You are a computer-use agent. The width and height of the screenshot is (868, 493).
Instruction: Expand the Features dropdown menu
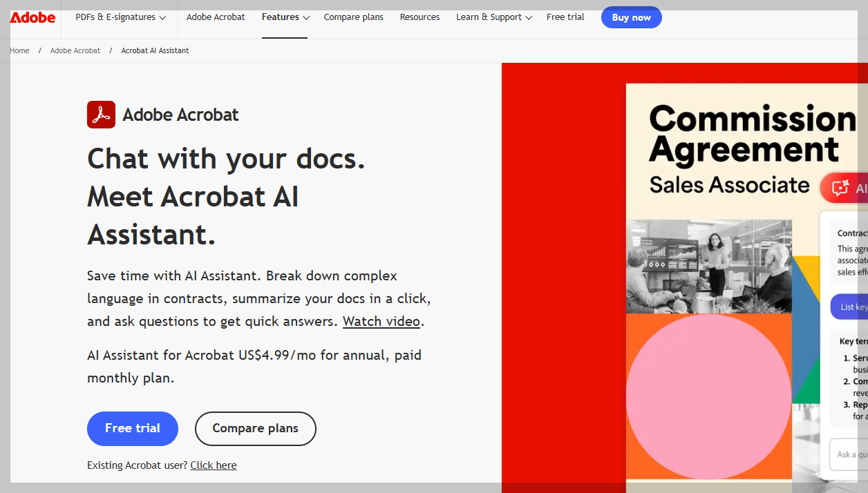pos(285,17)
